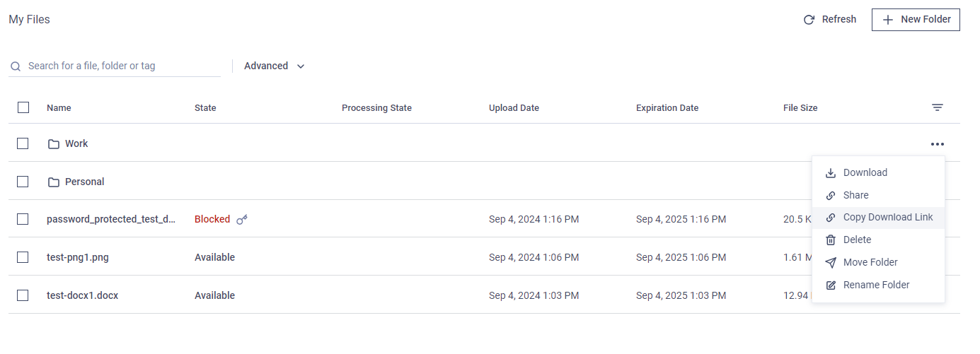Click the magnifier search icon
The height and width of the screenshot is (354, 980).
(x=16, y=66)
